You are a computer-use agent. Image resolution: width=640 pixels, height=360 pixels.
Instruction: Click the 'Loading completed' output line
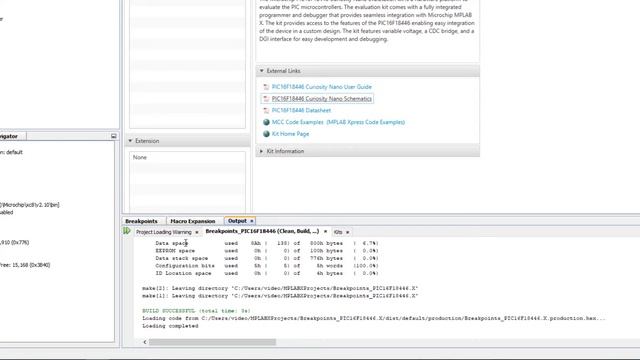tap(170, 326)
